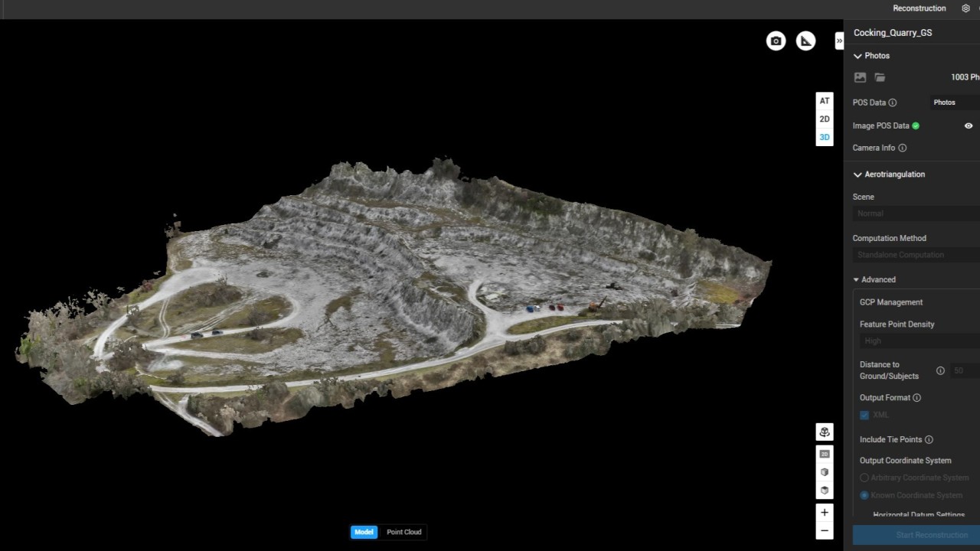Click the add photos image icon
This screenshot has width=980, height=551.
[x=860, y=77]
